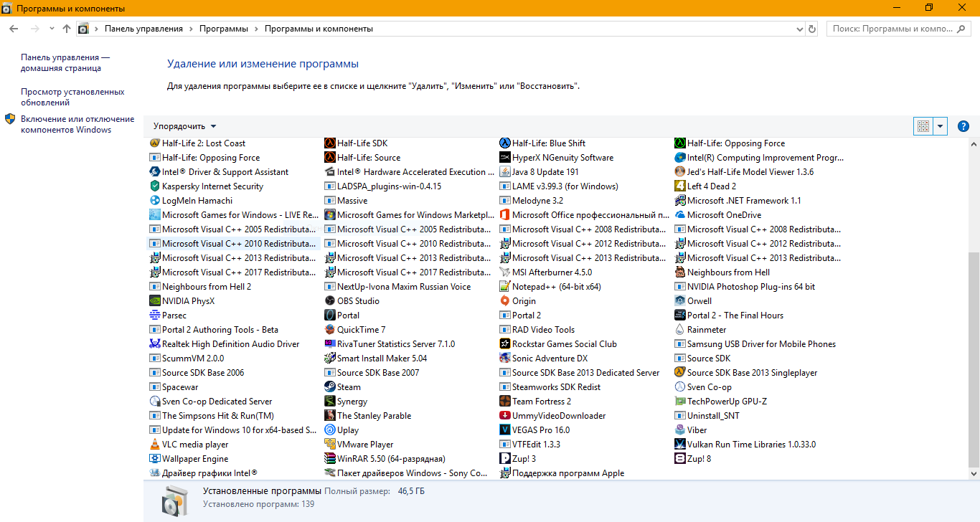Select Sonic Adventure DX entry
Screen dimensions: 980x522
pyautogui.click(x=544, y=359)
